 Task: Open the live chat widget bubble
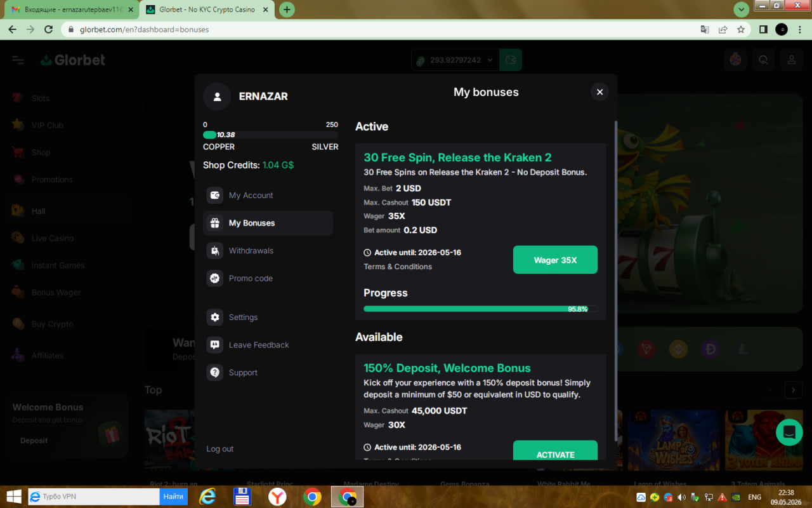(789, 432)
